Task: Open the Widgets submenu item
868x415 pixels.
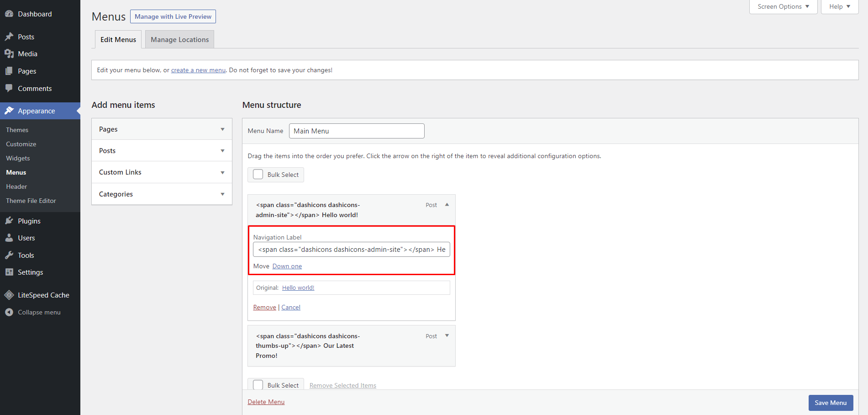Action: click(18, 158)
